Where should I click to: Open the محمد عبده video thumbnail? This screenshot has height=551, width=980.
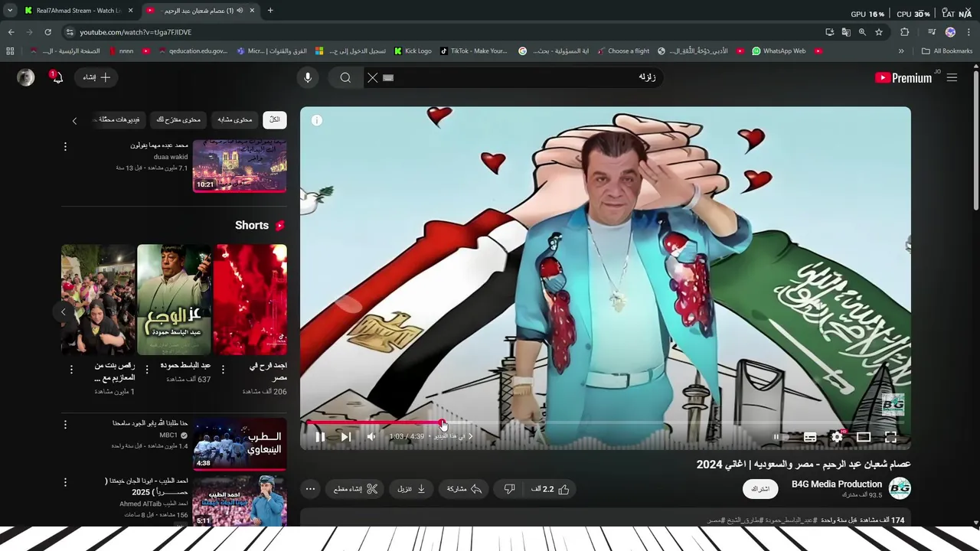click(240, 165)
